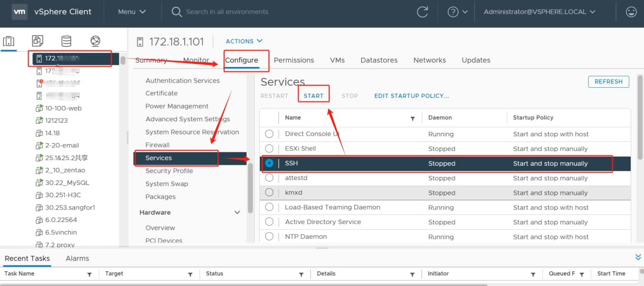Collapse the Recent Tasks panel

(638, 258)
